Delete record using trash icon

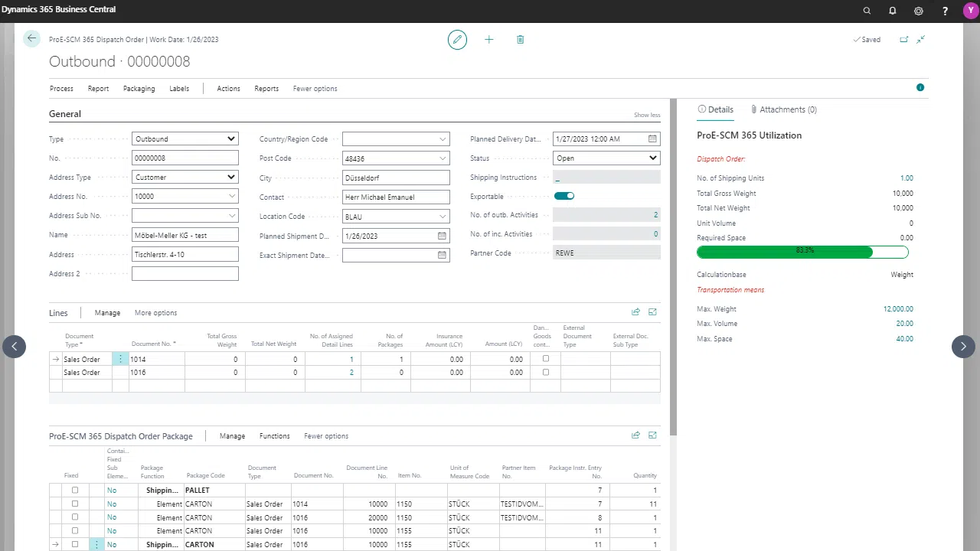tap(521, 40)
